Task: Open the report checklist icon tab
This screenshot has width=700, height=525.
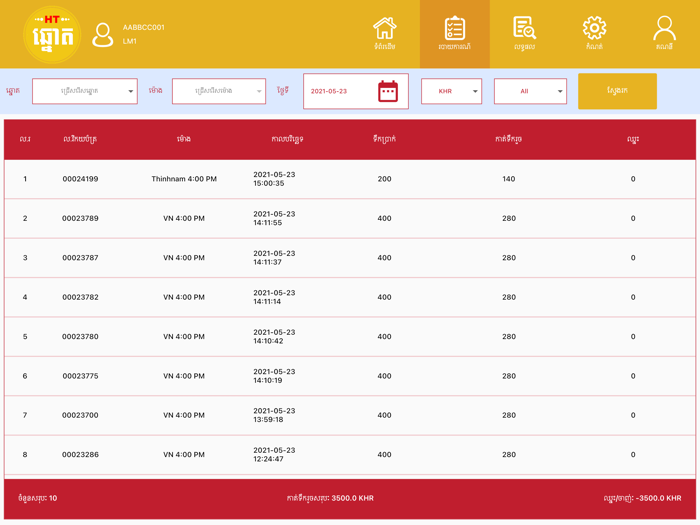Action: point(454,33)
